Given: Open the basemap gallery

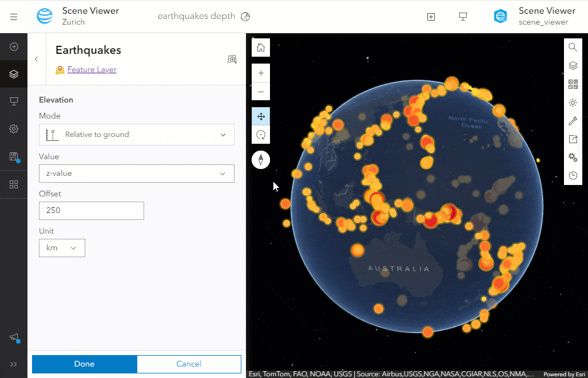Looking at the screenshot, I should (573, 84).
